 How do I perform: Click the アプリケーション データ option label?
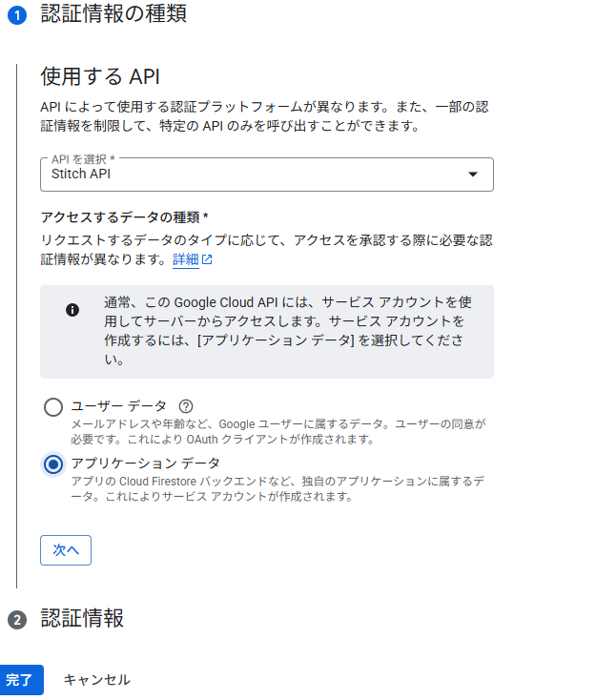[146, 463]
